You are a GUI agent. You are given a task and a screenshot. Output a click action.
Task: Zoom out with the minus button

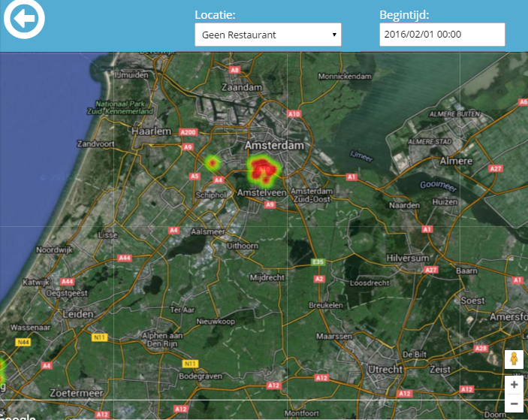(514, 403)
